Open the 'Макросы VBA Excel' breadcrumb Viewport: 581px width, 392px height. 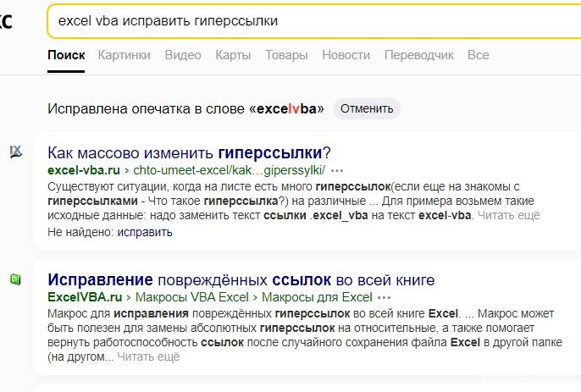click(x=192, y=297)
